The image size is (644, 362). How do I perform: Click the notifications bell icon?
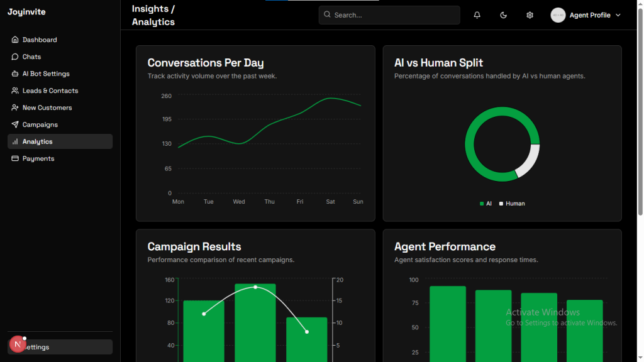point(477,15)
